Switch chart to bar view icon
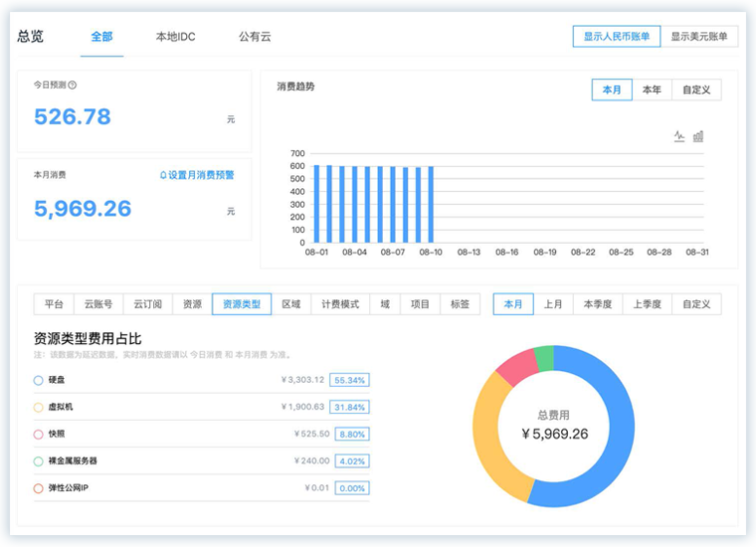 click(698, 136)
